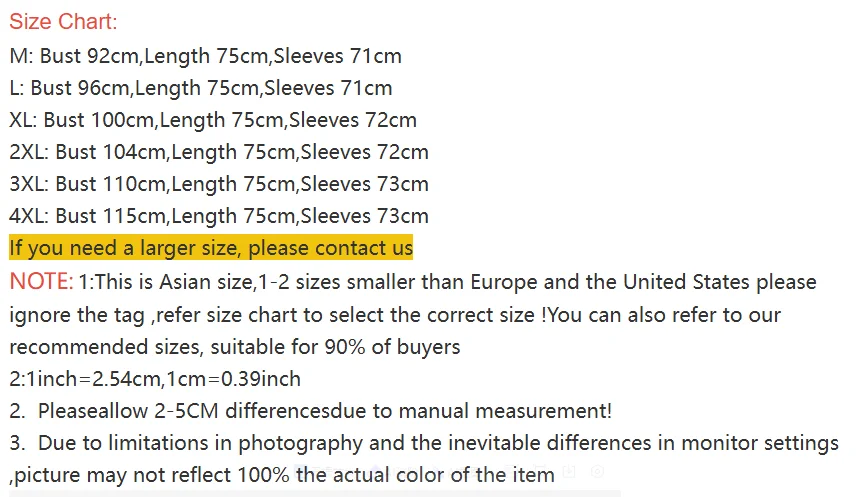Select the XL Bust 100cm row
859x497 pixels.
(x=212, y=120)
